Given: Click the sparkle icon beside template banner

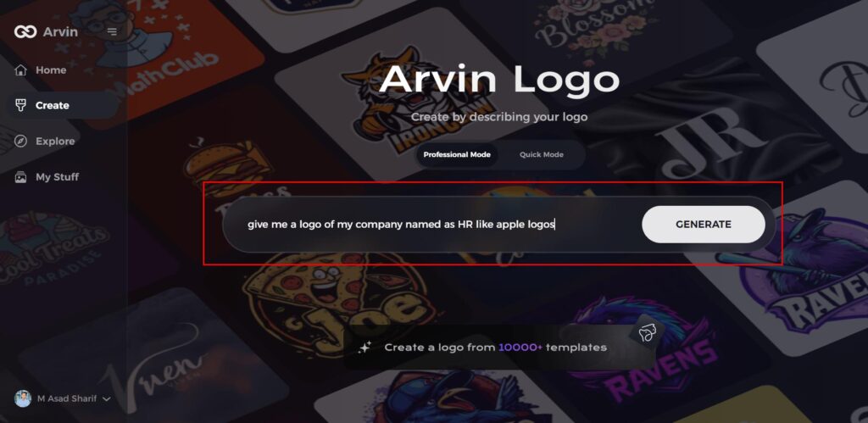Looking at the screenshot, I should 364,348.
